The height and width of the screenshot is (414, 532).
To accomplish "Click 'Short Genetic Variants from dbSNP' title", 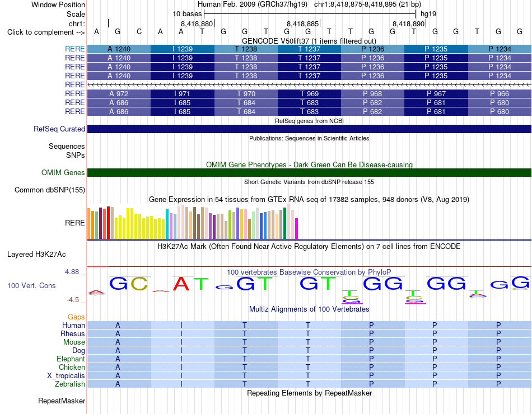I will [309, 182].
